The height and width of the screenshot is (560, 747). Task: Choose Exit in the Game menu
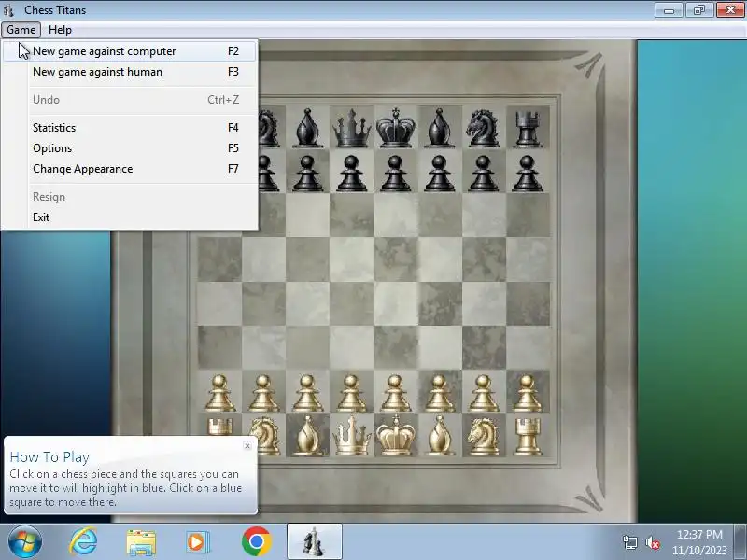(x=130, y=217)
